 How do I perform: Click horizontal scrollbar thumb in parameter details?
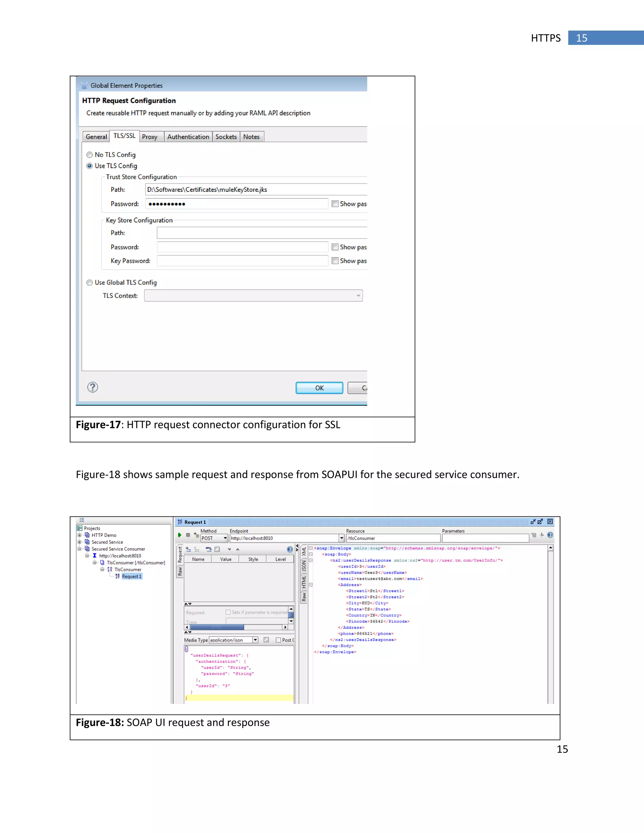[x=217, y=627]
